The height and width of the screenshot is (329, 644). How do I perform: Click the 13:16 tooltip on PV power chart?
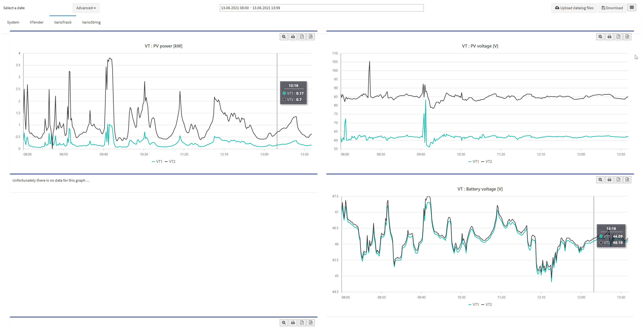click(293, 93)
